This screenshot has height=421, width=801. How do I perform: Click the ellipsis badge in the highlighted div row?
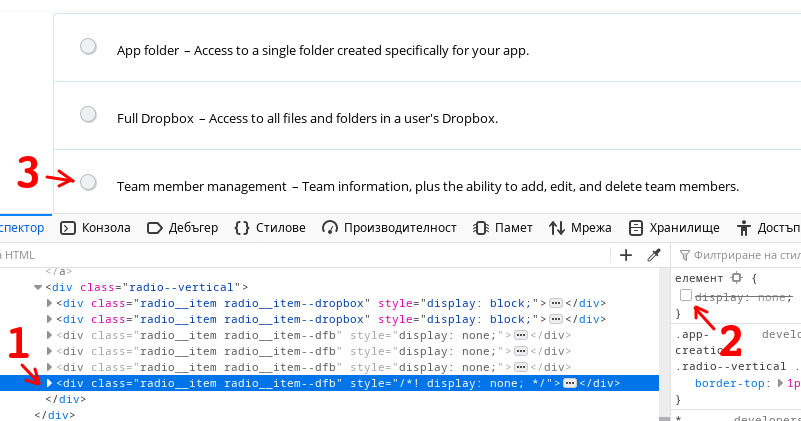tap(569, 383)
